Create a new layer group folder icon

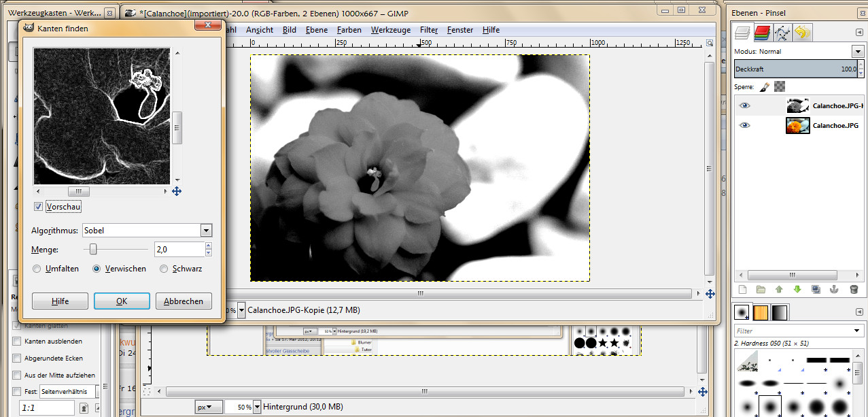point(761,290)
